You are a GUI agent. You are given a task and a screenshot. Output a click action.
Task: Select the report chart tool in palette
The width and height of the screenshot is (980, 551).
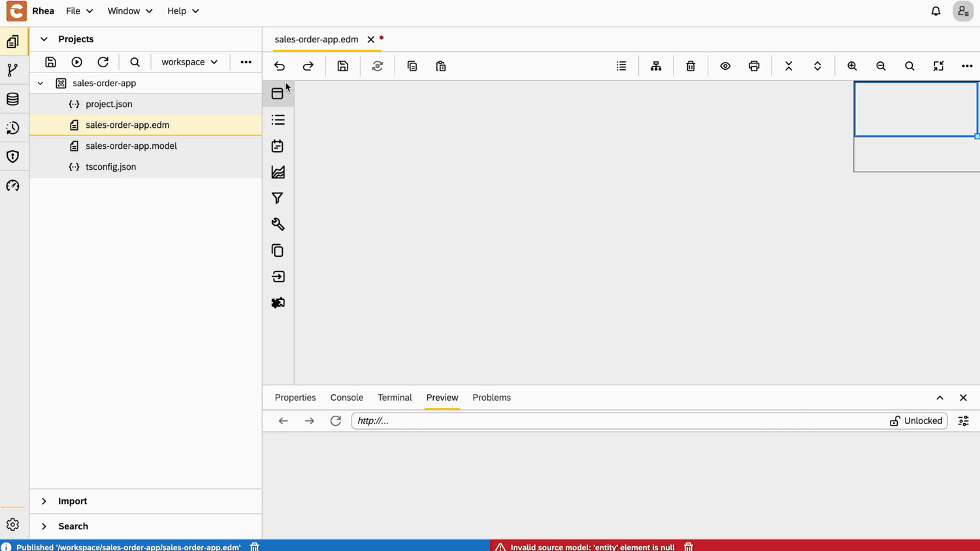point(278,172)
